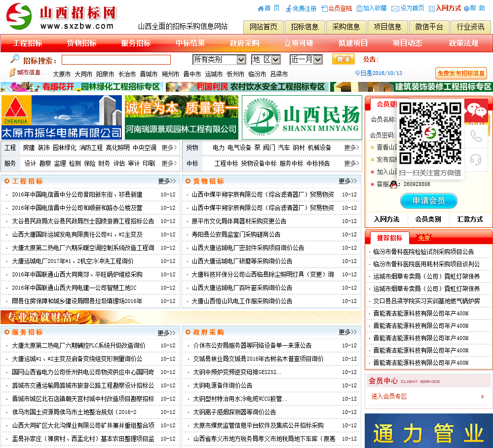Click the WeChat QR code image
This screenshot has width=493, height=448.
pos(430,134)
